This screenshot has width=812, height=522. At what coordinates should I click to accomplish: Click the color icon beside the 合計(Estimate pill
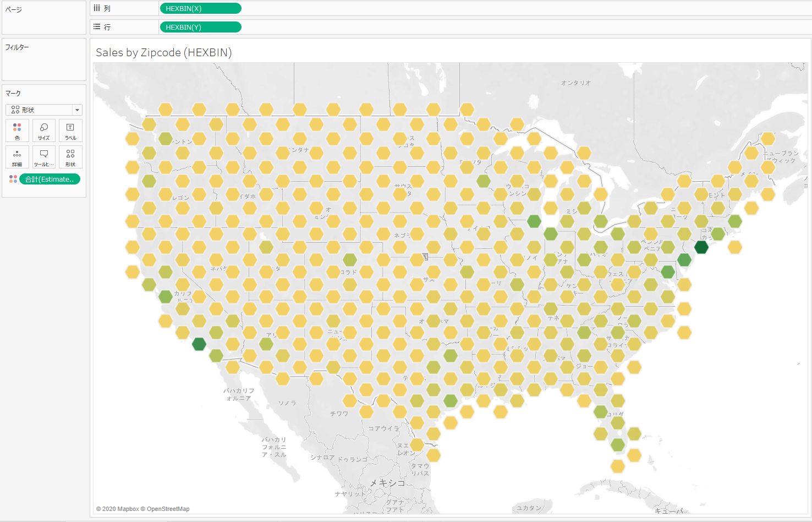pos(13,179)
